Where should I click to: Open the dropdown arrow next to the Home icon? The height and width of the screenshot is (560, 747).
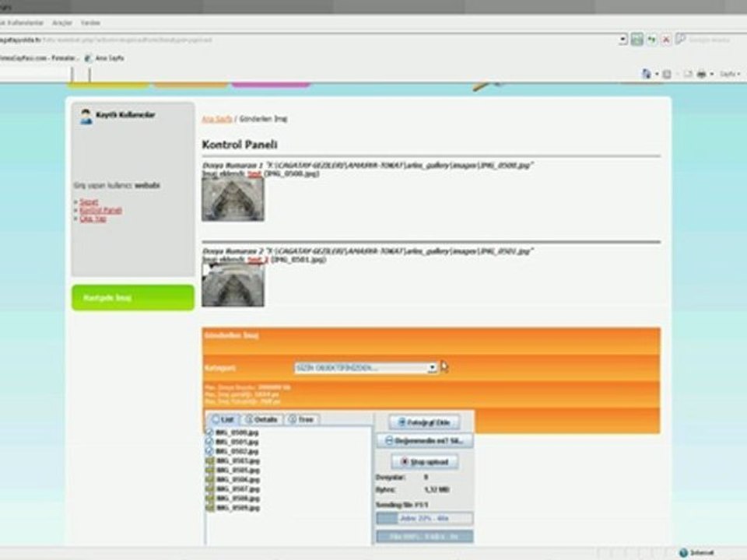[x=657, y=75]
